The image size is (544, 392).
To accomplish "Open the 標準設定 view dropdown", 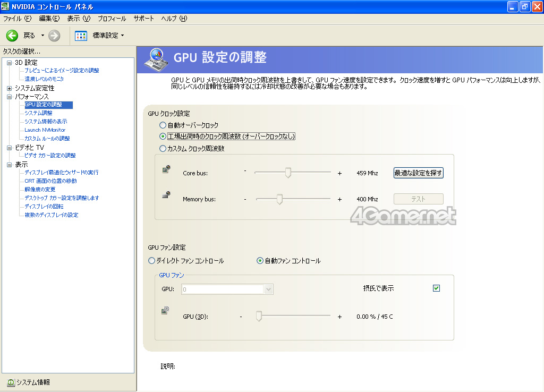I will [123, 36].
